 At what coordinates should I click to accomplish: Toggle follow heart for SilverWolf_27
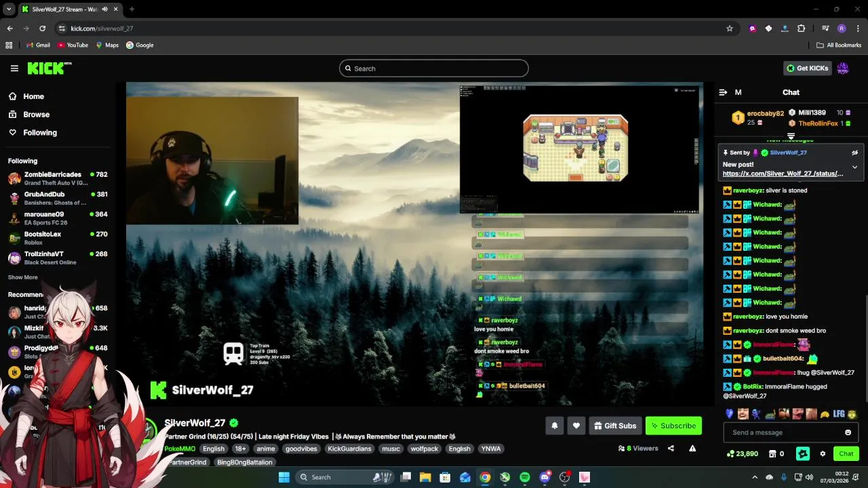click(x=576, y=426)
